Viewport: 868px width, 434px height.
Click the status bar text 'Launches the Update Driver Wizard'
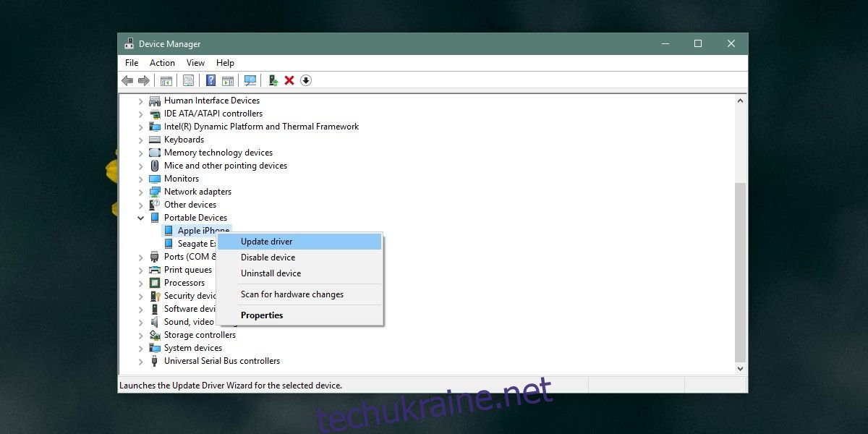[231, 386]
